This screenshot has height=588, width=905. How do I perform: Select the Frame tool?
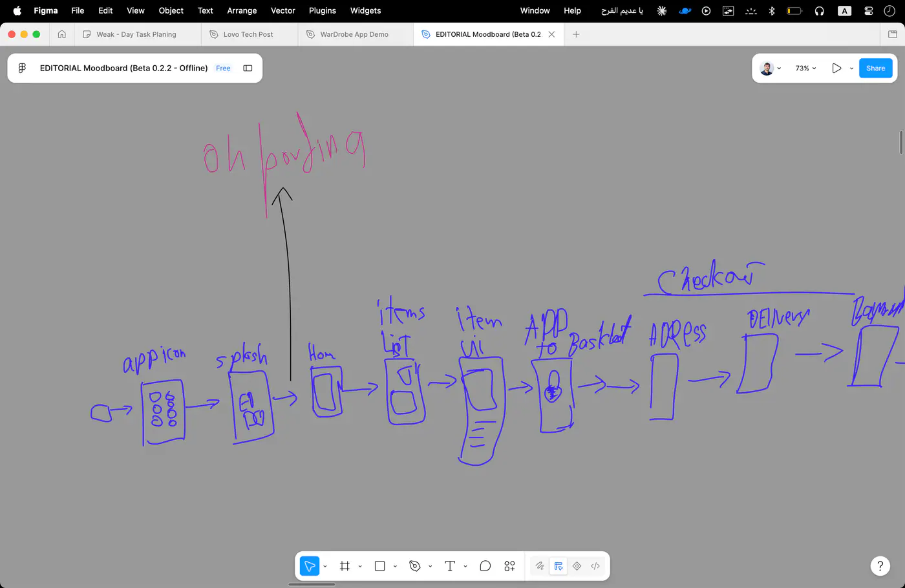[345, 566]
